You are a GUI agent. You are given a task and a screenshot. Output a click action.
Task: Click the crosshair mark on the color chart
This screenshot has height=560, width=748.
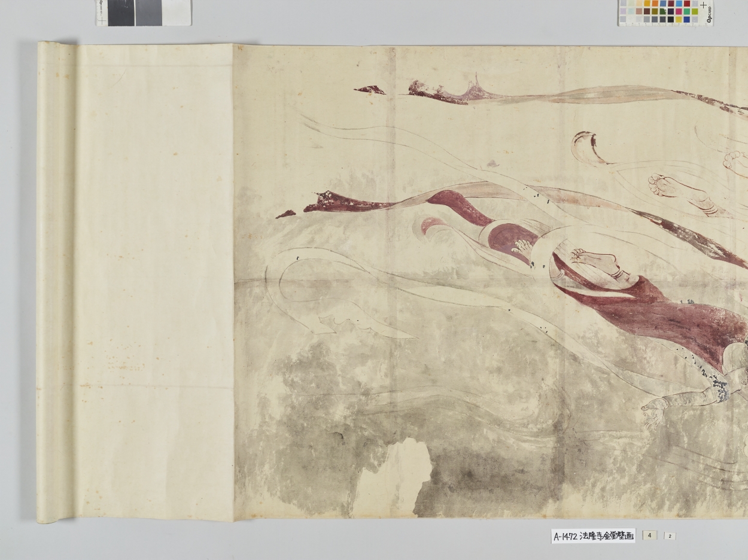tap(703, 5)
